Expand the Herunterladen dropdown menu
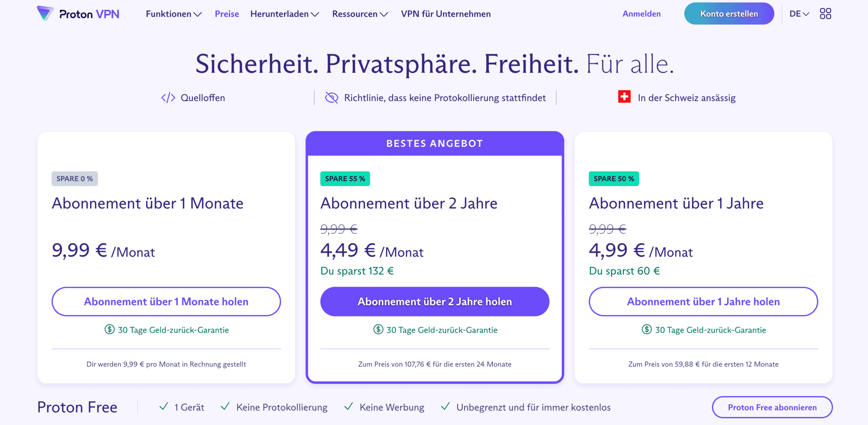The width and height of the screenshot is (868, 425). [284, 14]
